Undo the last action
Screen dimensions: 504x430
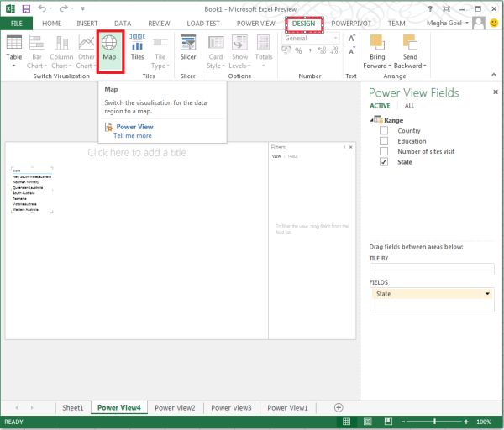tap(42, 8)
